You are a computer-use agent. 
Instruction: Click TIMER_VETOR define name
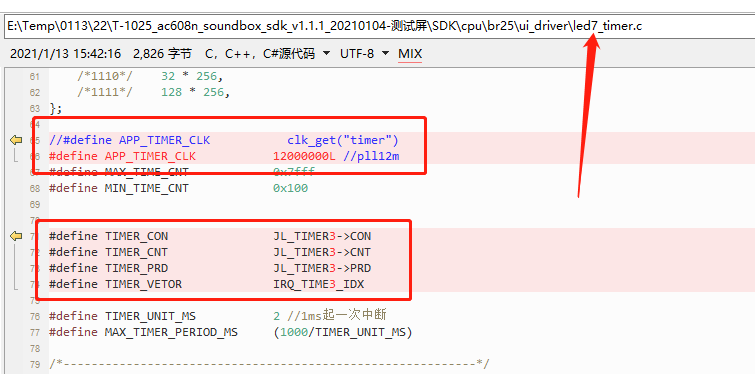(143, 284)
